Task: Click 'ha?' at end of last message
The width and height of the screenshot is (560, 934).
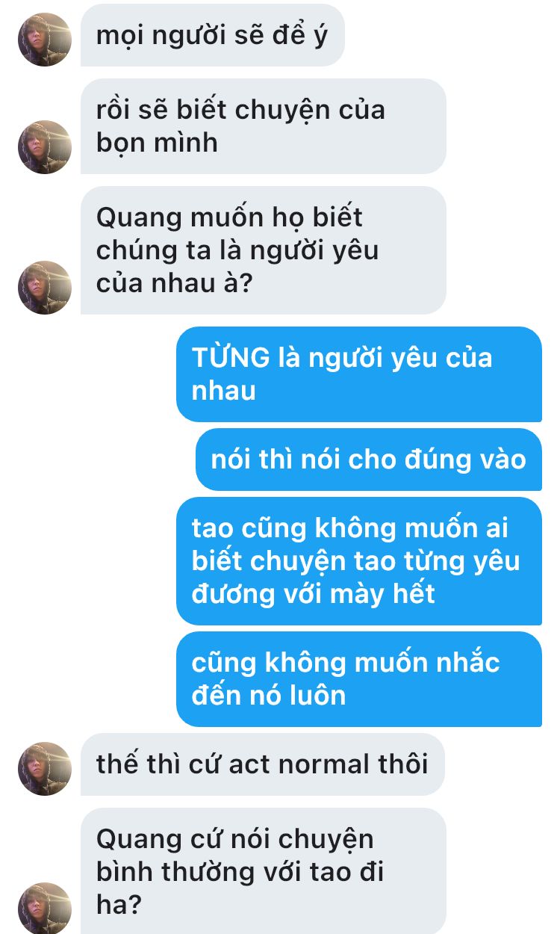Action: [x=119, y=905]
